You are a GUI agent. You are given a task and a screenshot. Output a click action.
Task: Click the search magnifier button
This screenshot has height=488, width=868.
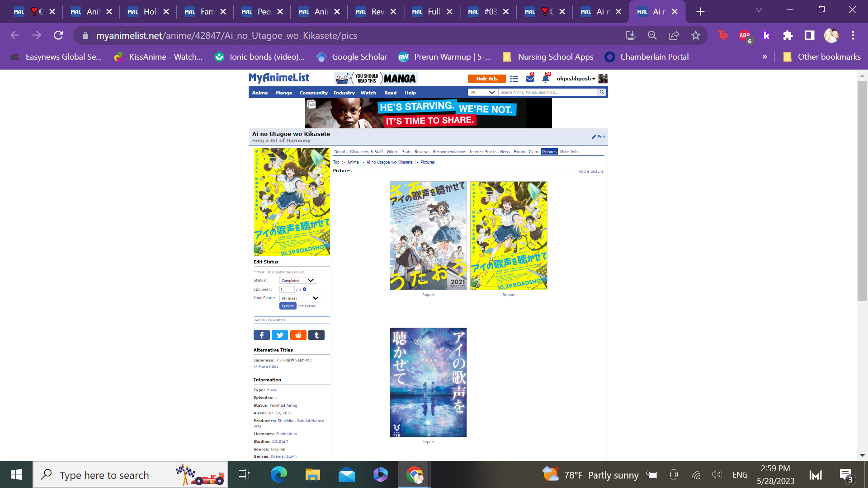(x=602, y=92)
